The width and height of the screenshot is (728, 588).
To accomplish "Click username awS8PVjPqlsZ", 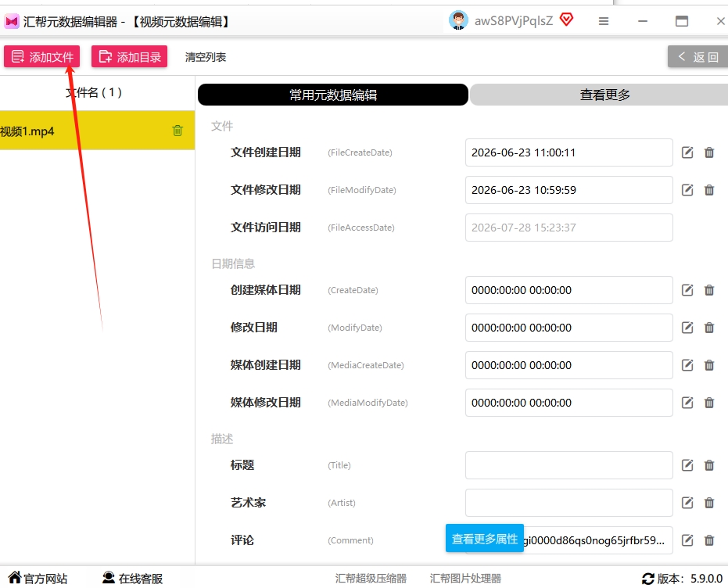I will coord(514,21).
